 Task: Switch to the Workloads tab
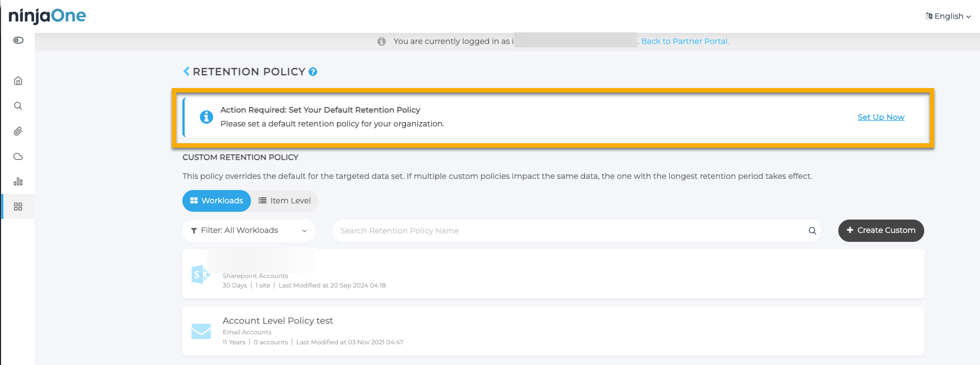(216, 201)
